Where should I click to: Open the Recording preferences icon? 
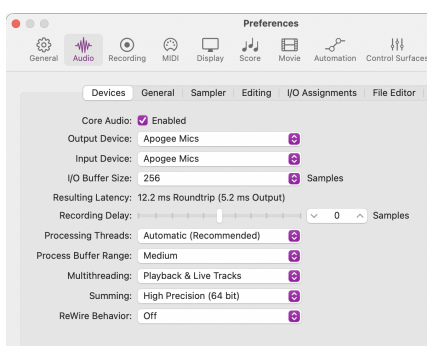[x=127, y=45]
